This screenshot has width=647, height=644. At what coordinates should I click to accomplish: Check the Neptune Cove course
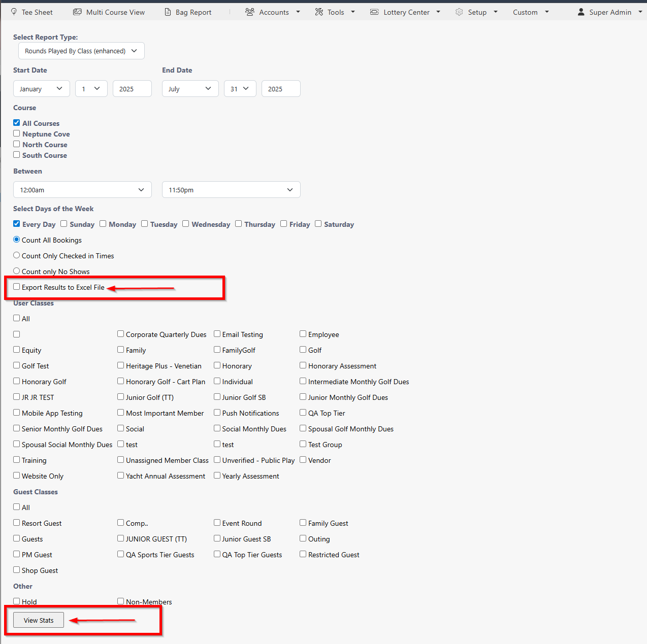(x=17, y=133)
